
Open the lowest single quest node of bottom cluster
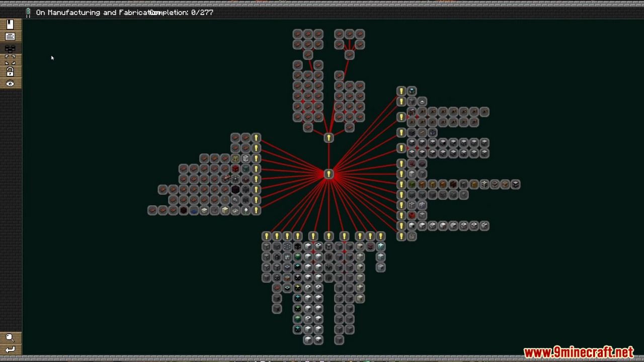point(339,340)
